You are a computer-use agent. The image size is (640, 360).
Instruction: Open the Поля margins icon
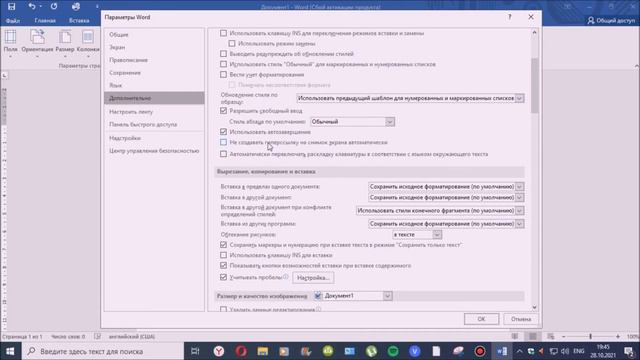click(x=10, y=37)
